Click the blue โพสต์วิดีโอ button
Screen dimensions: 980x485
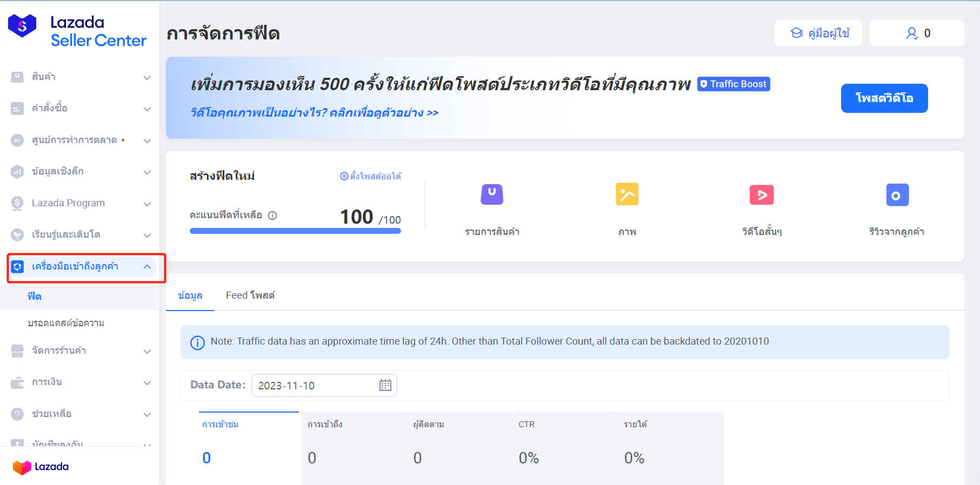pyautogui.click(x=884, y=98)
